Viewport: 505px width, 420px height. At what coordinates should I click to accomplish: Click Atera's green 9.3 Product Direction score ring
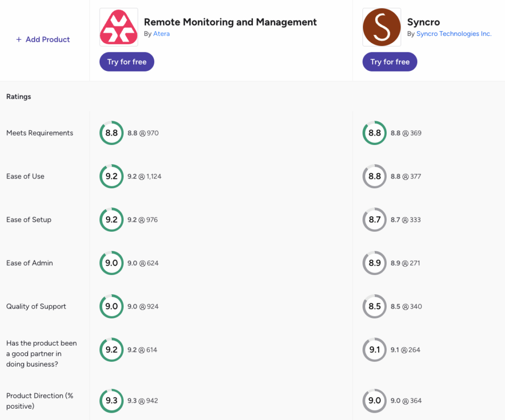point(111,401)
